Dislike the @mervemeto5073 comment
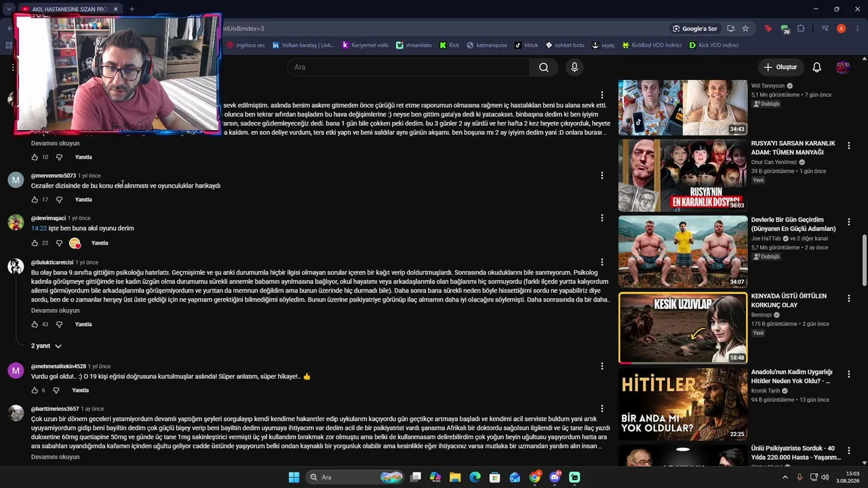 click(x=59, y=200)
